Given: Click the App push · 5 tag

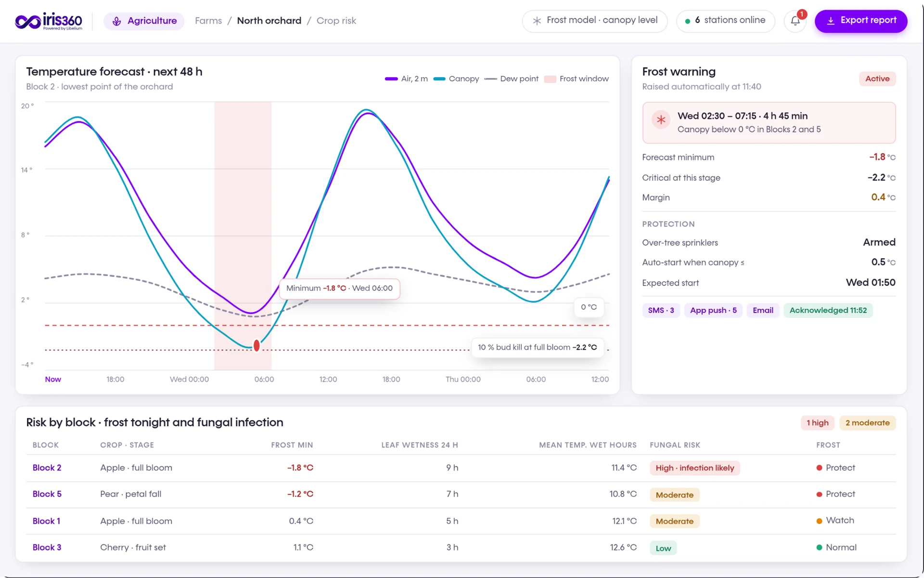Looking at the screenshot, I should tap(713, 310).
